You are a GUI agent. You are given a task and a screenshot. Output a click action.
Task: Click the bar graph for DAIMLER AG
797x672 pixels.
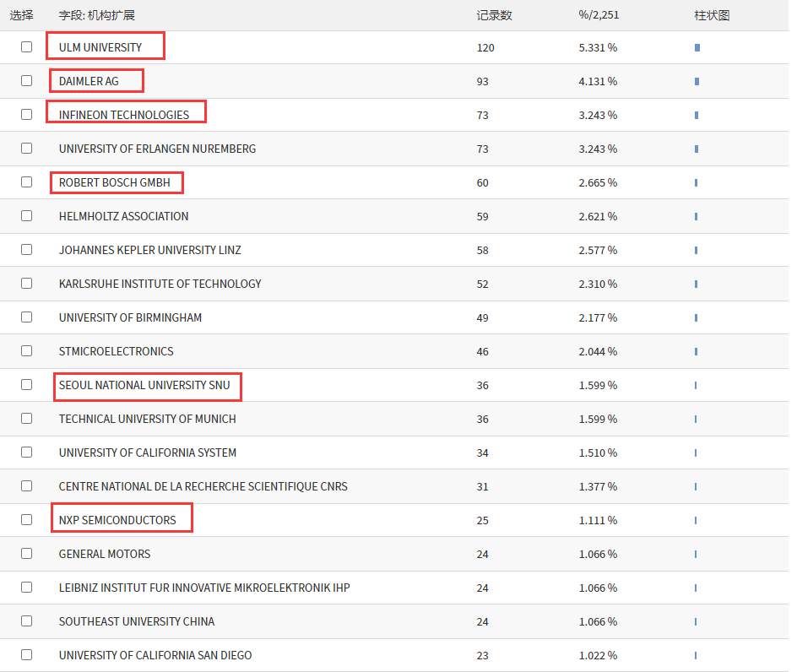pyautogui.click(x=697, y=81)
